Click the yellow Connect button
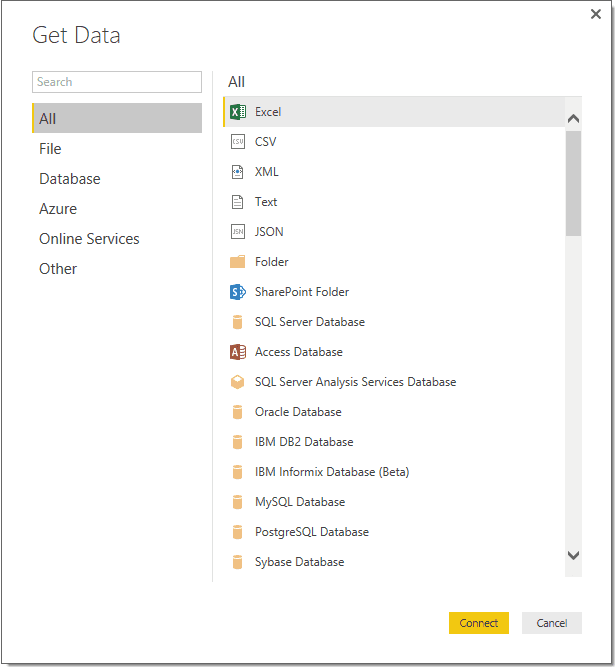 (479, 623)
